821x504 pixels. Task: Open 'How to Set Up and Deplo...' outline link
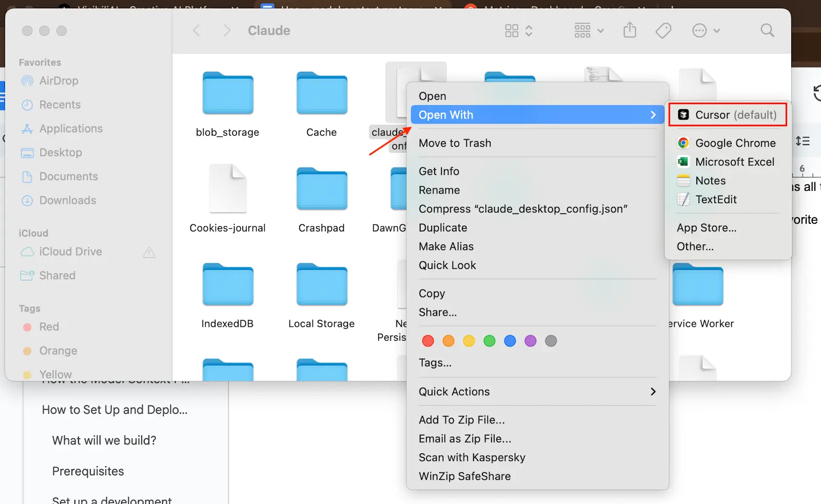pyautogui.click(x=115, y=410)
